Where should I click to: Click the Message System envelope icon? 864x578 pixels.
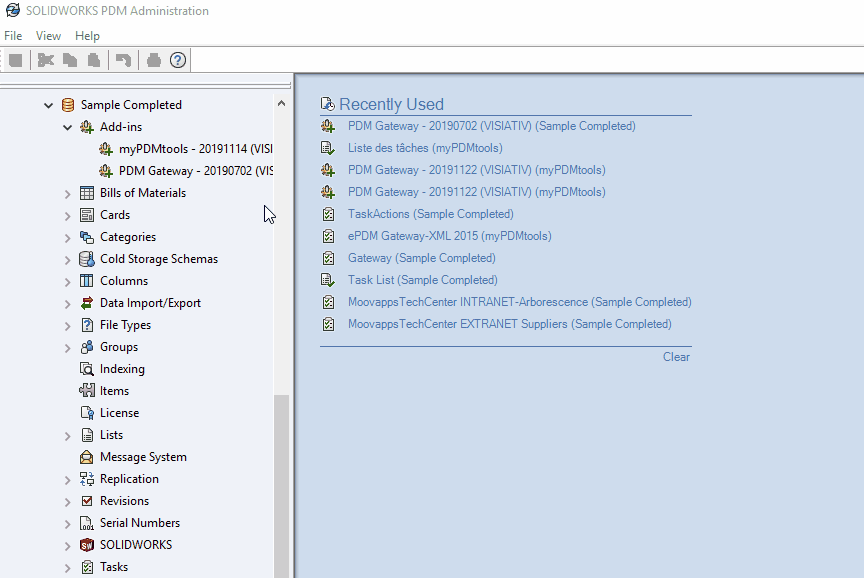pos(87,457)
